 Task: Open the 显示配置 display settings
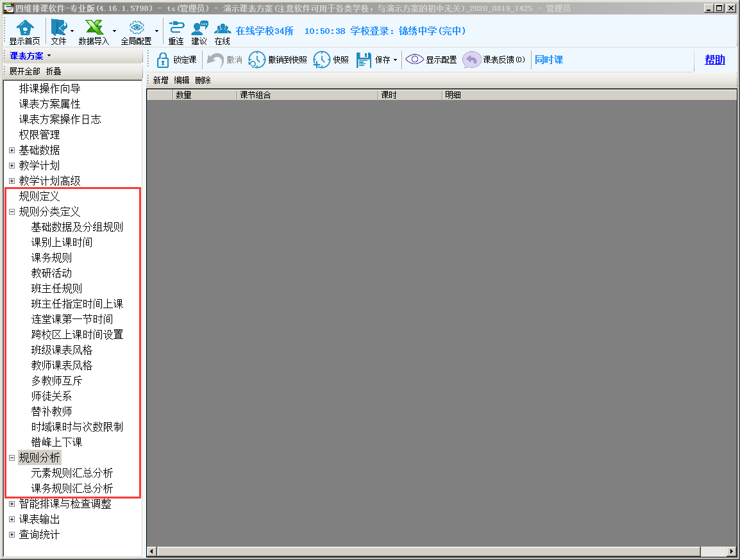coord(415,60)
